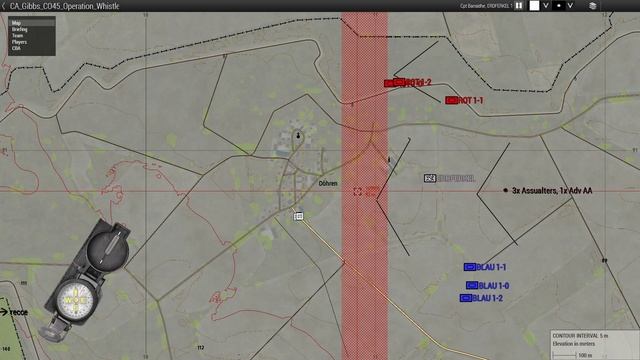Click the white player unit marker east of Döhren
640x360 pixels.
pyautogui.click(x=430, y=178)
